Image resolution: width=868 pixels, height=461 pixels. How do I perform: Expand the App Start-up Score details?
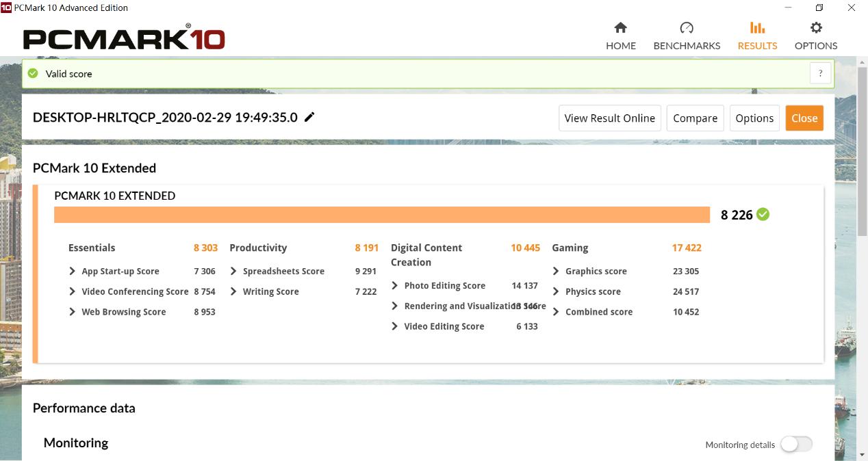(71, 271)
